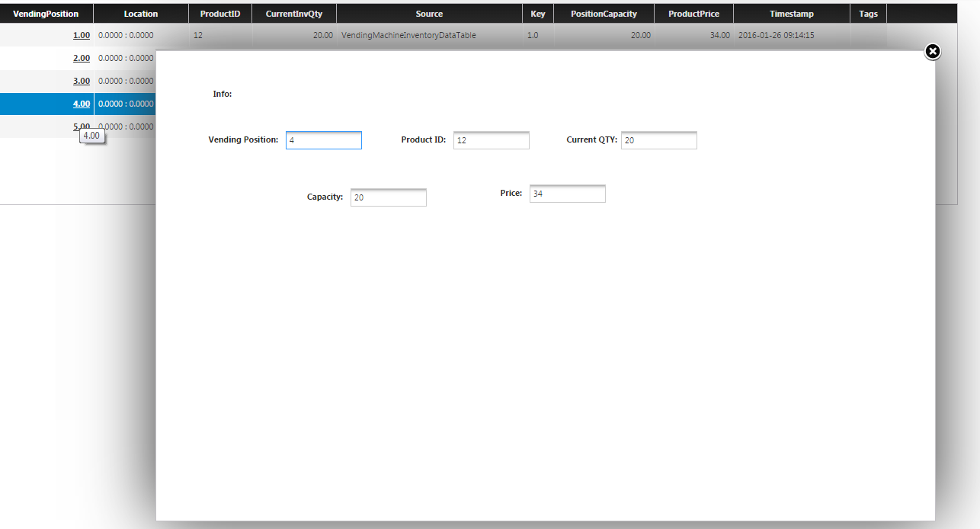This screenshot has width=980, height=529.
Task: Click the Price label
Action: [x=511, y=193]
